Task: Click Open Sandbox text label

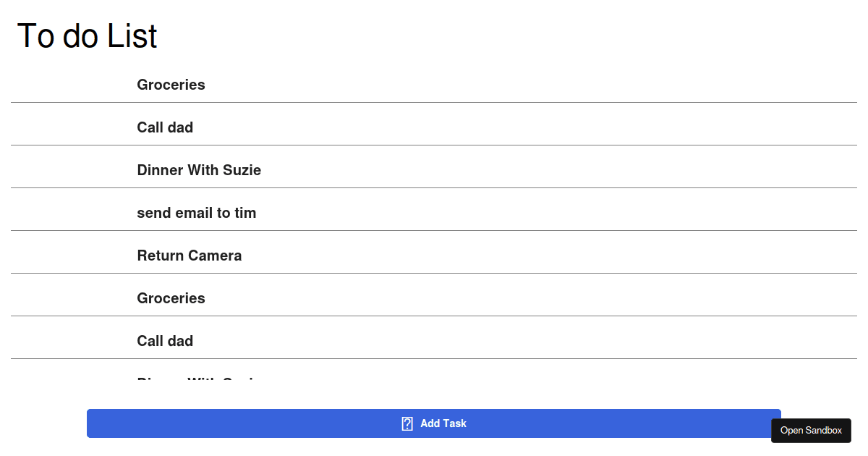Action: point(811,430)
